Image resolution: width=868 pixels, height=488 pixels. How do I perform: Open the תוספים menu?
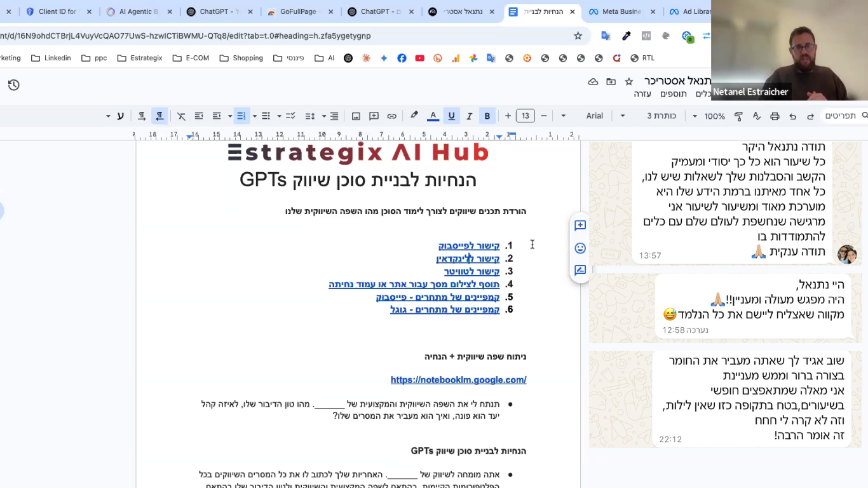(673, 94)
